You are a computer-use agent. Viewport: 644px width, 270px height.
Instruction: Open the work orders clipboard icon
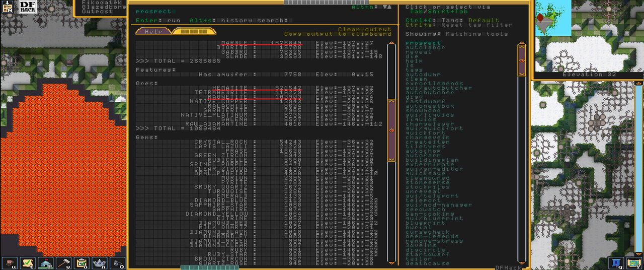coord(82,262)
